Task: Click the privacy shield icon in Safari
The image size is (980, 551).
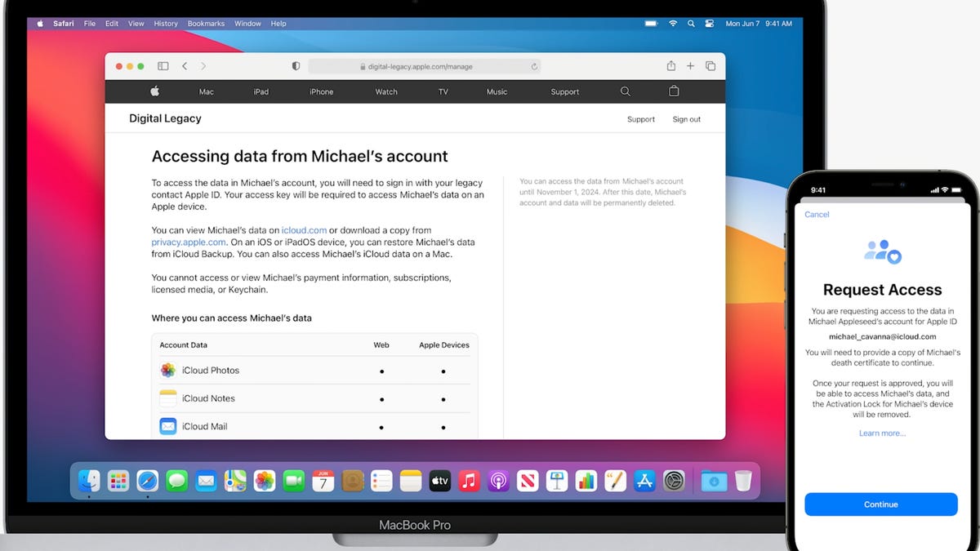Action: (296, 66)
